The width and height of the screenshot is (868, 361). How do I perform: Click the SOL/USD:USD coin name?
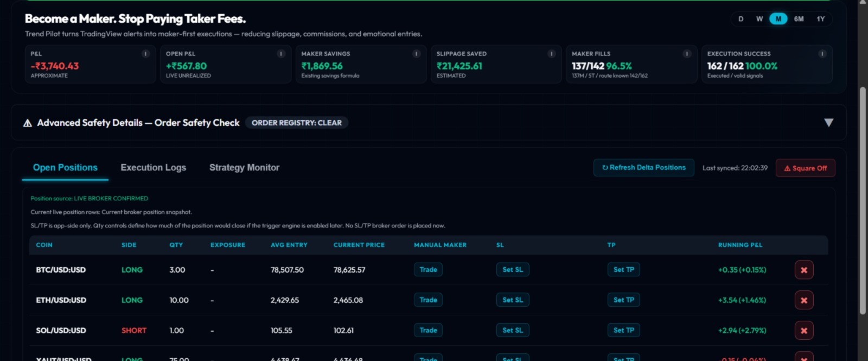click(x=61, y=331)
